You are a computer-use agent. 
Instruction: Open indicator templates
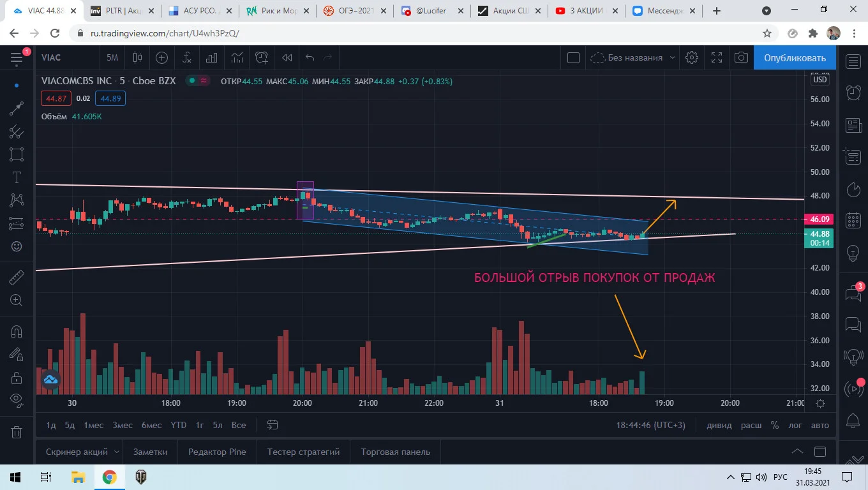pos(237,57)
